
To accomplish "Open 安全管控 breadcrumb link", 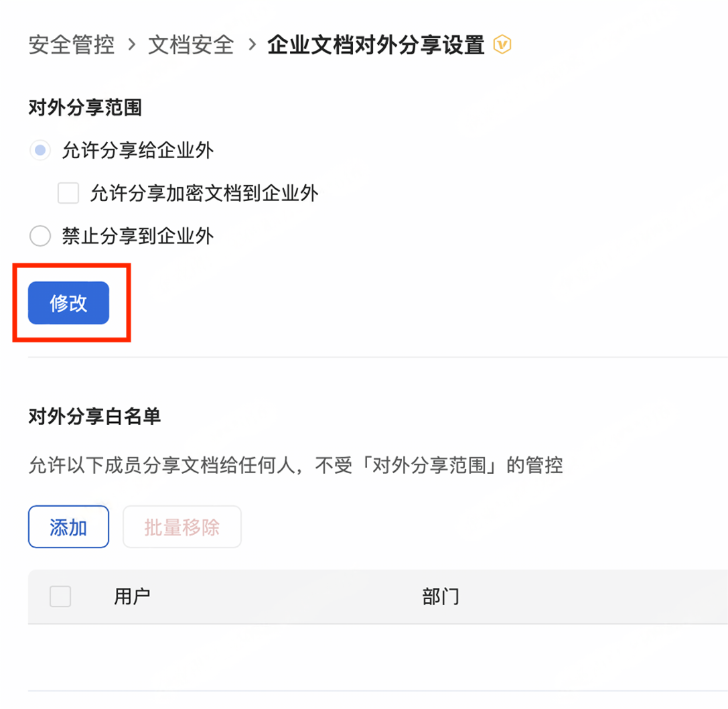I will pos(72,45).
